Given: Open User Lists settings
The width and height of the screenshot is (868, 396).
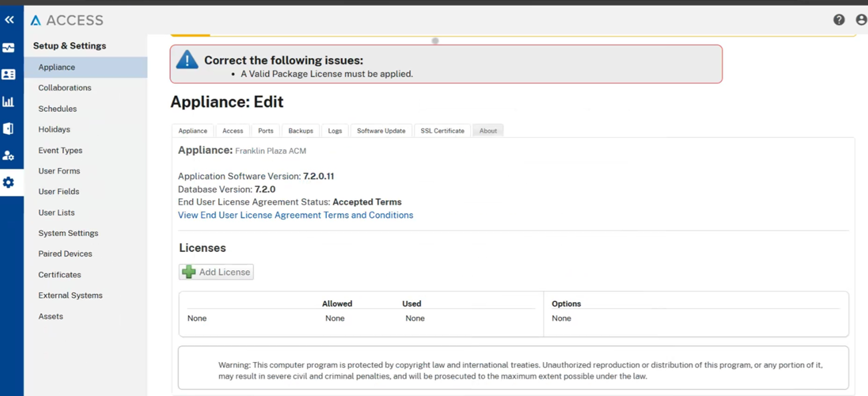Looking at the screenshot, I should [56, 213].
